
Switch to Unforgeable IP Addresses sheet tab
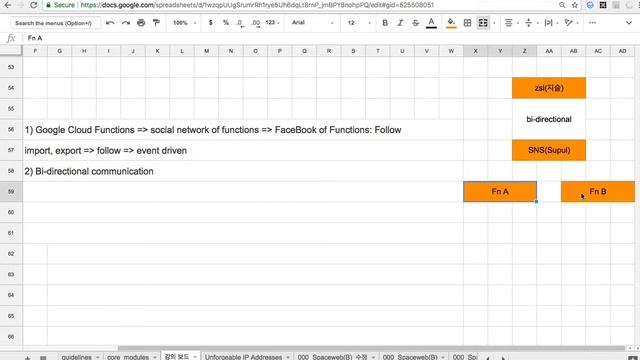tap(243, 357)
